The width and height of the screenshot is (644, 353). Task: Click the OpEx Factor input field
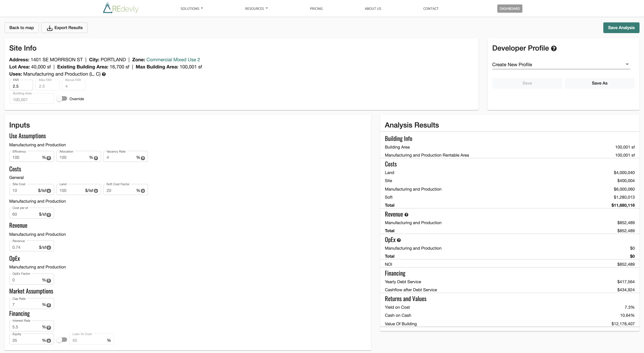pyautogui.click(x=32, y=279)
